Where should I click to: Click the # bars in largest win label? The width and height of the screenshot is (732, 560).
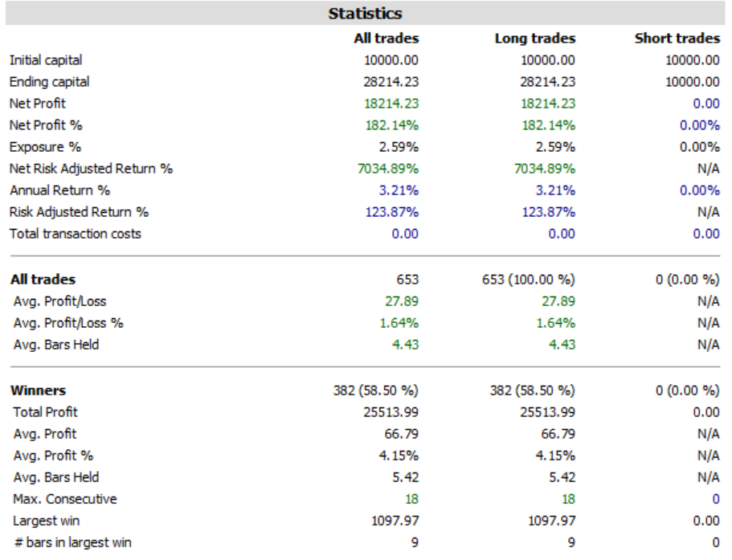72,542
